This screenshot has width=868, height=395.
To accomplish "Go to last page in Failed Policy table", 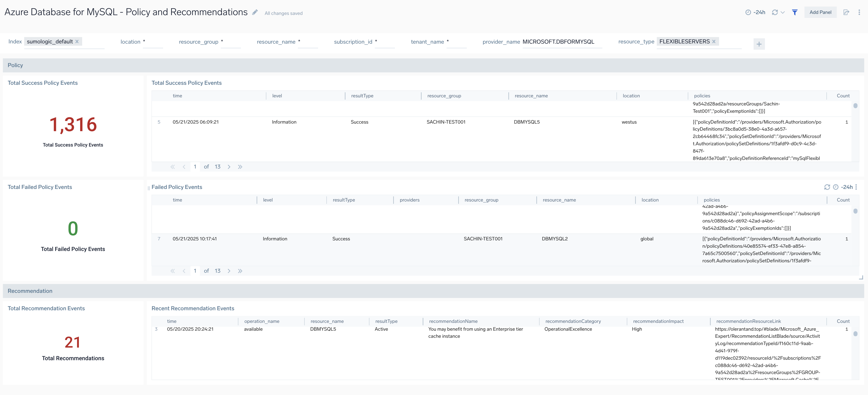I will pyautogui.click(x=240, y=271).
